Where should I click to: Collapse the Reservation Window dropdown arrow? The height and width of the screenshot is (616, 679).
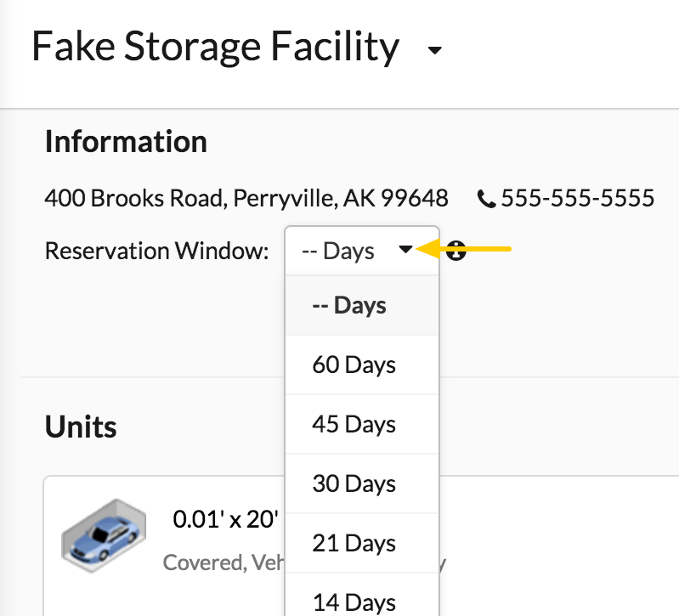(405, 249)
